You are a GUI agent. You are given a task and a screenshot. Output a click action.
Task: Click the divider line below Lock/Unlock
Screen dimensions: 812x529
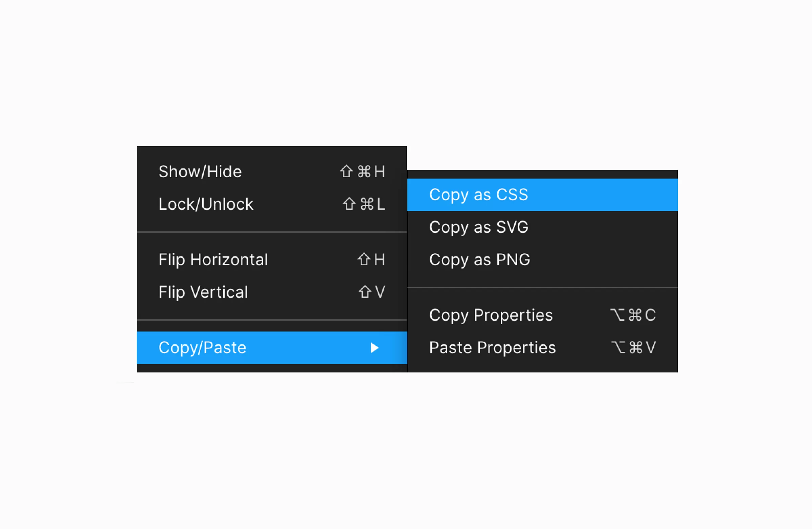click(x=272, y=232)
